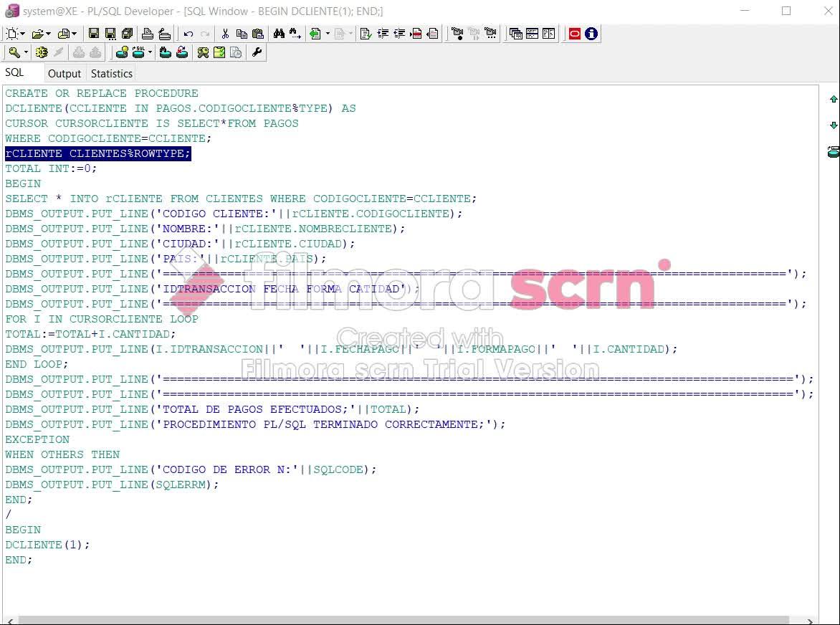Switch to the SQL tab
Screen dimensions: 840x625
pyautogui.click(x=14, y=72)
